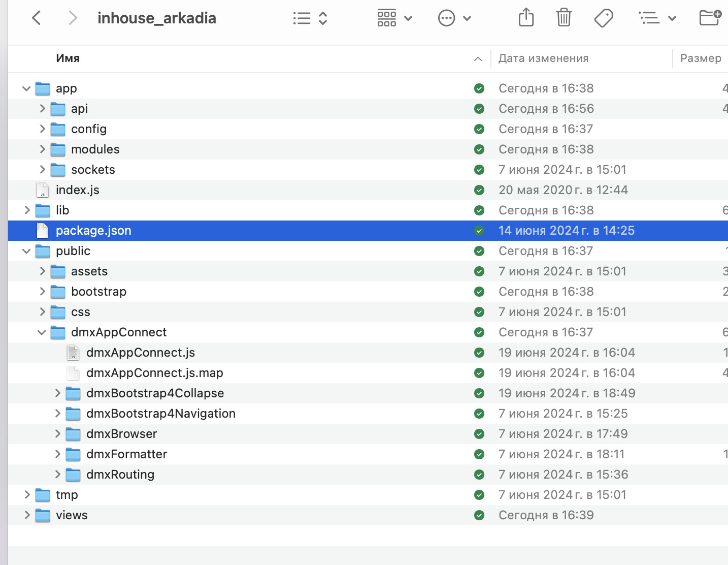Viewport: 728px width, 565px height.
Task: Click the Edit Tags icon
Action: coord(604,18)
